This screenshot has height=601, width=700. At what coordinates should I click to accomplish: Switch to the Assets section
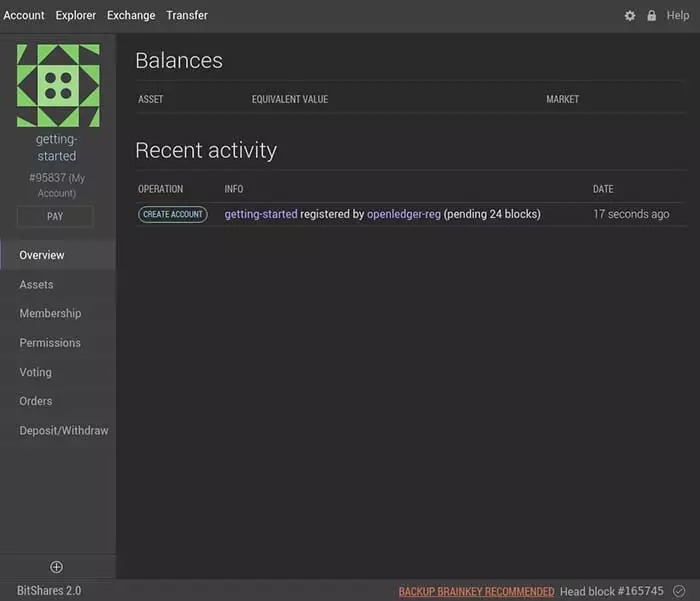pos(36,285)
